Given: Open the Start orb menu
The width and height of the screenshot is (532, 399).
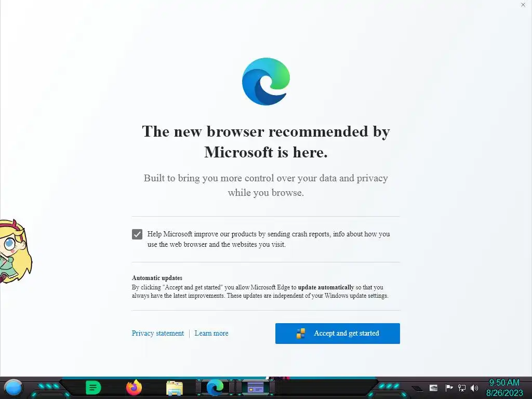Looking at the screenshot, I should click(13, 388).
